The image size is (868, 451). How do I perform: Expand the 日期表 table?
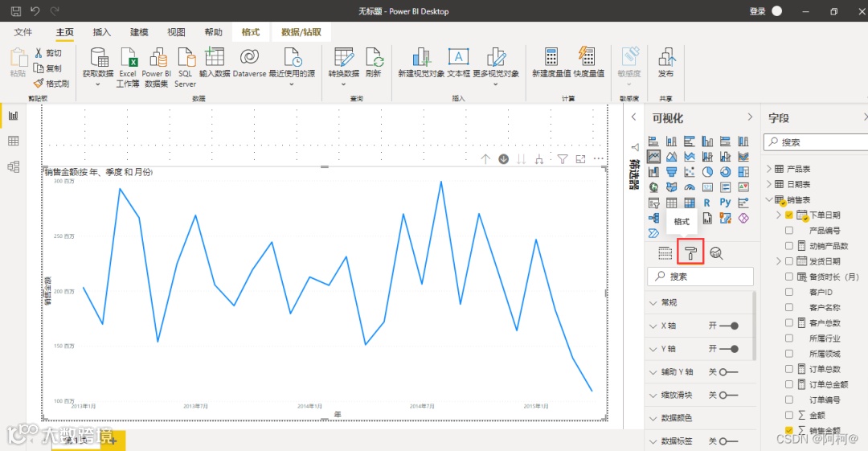[769, 184]
